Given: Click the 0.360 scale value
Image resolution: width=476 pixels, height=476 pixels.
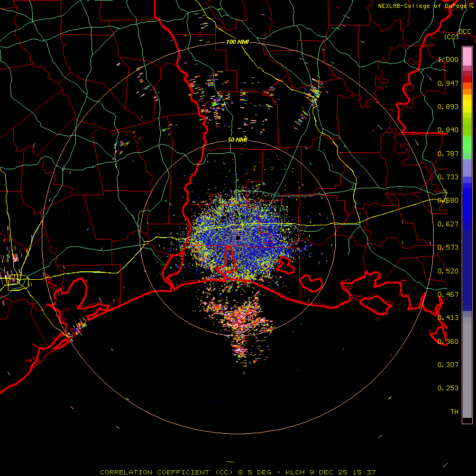Looking at the screenshot, I should 448,342.
